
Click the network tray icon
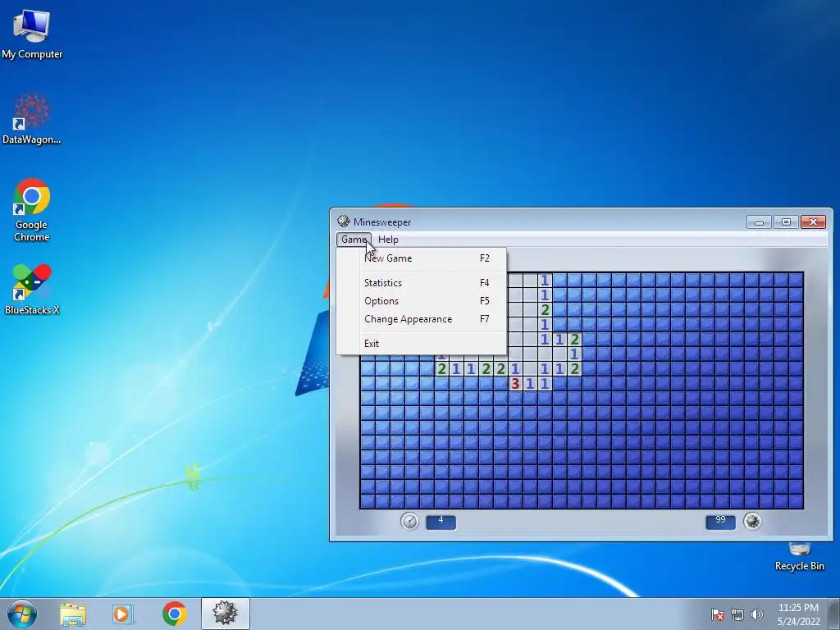point(737,614)
